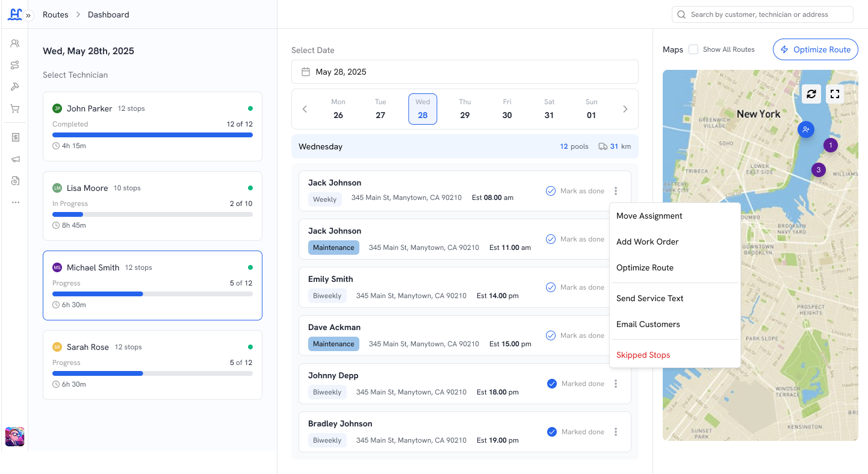The image size is (868, 474).
Task: Open kebab menu on Bradley Johnson row
Action: (x=616, y=432)
